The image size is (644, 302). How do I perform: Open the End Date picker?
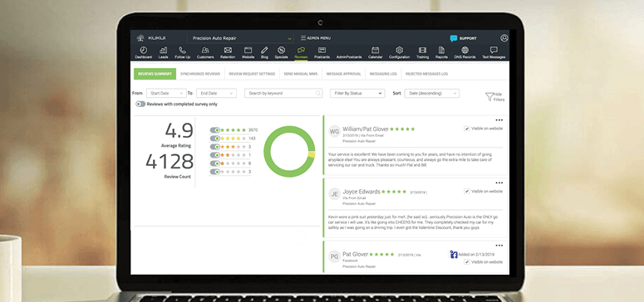tap(216, 93)
